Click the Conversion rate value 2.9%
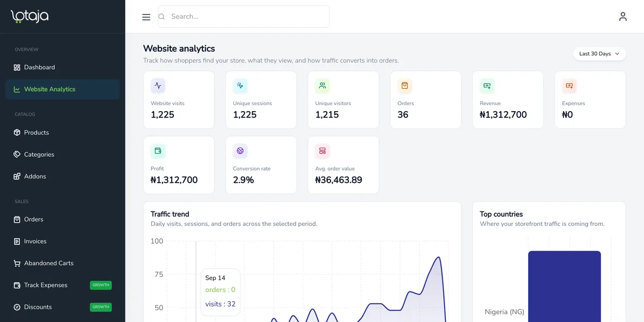Viewport: 644px width, 322px height. point(244,180)
